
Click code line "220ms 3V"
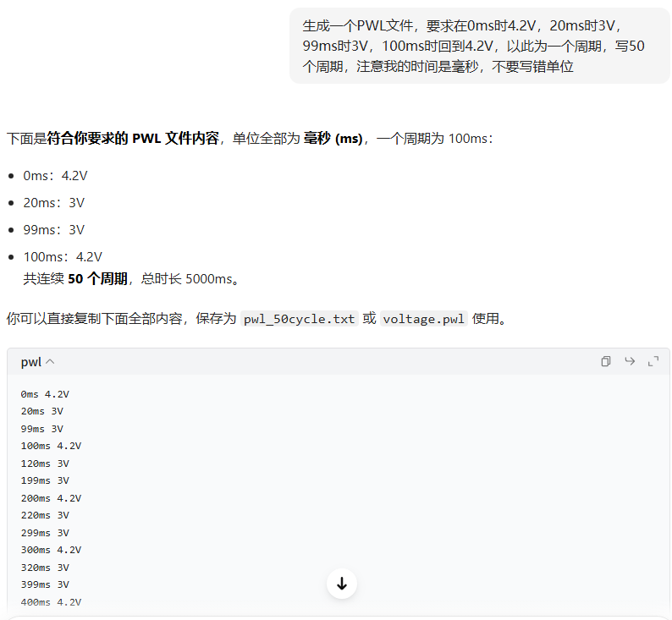(x=45, y=515)
